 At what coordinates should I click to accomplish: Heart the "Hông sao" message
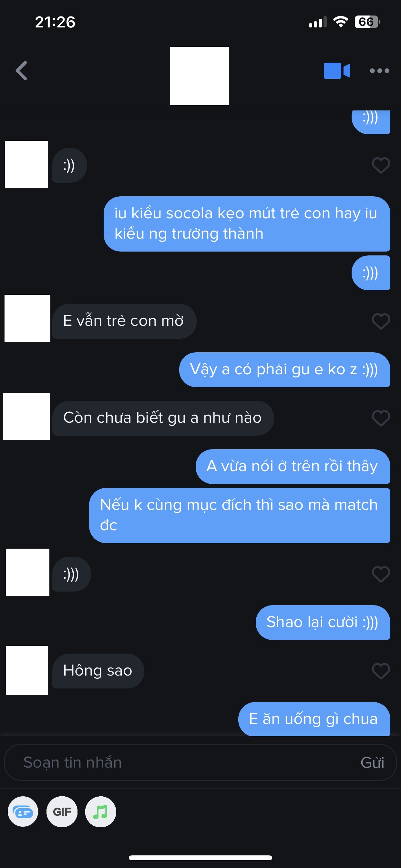click(381, 671)
